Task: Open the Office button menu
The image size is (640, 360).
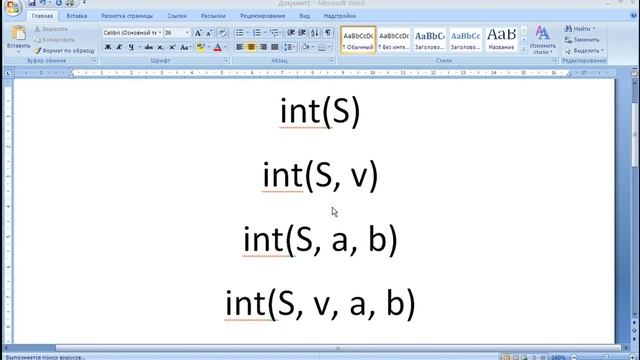Action: (x=13, y=7)
